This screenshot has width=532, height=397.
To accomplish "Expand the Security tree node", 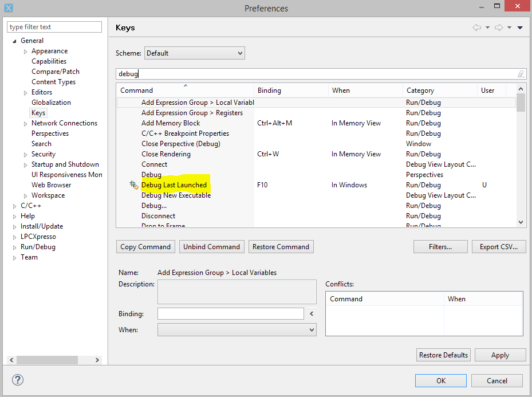I will (x=25, y=155).
